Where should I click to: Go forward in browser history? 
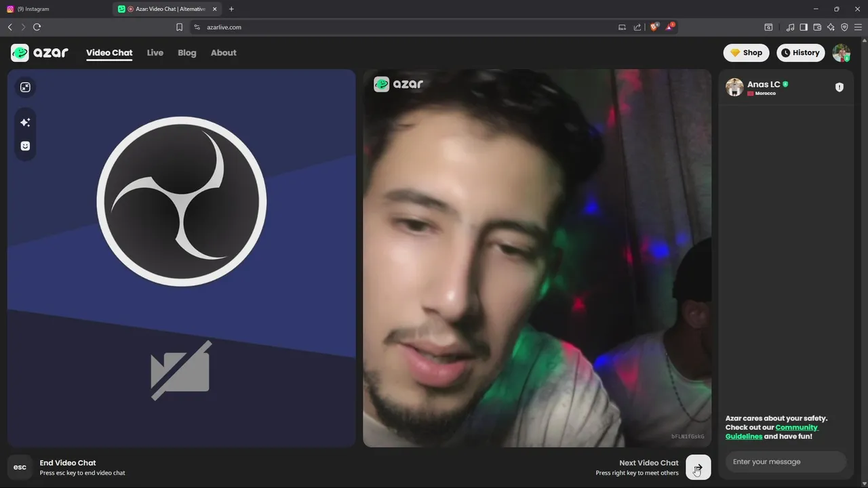(x=23, y=27)
